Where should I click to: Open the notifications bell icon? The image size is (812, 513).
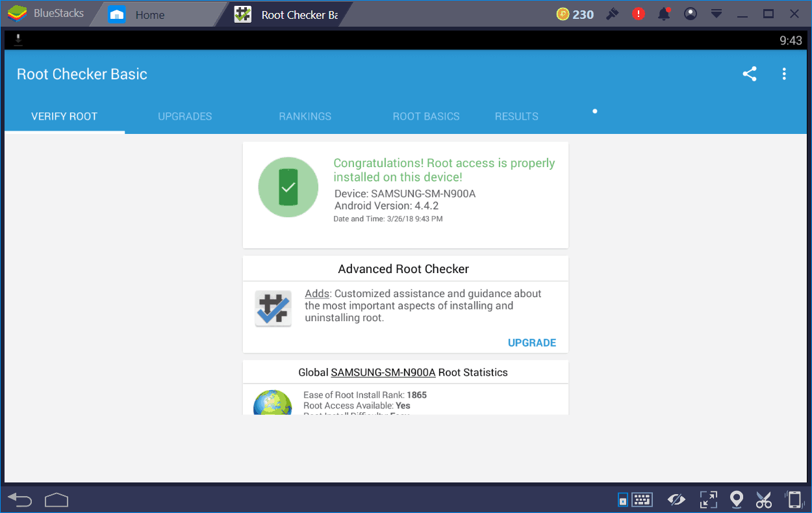pyautogui.click(x=665, y=14)
